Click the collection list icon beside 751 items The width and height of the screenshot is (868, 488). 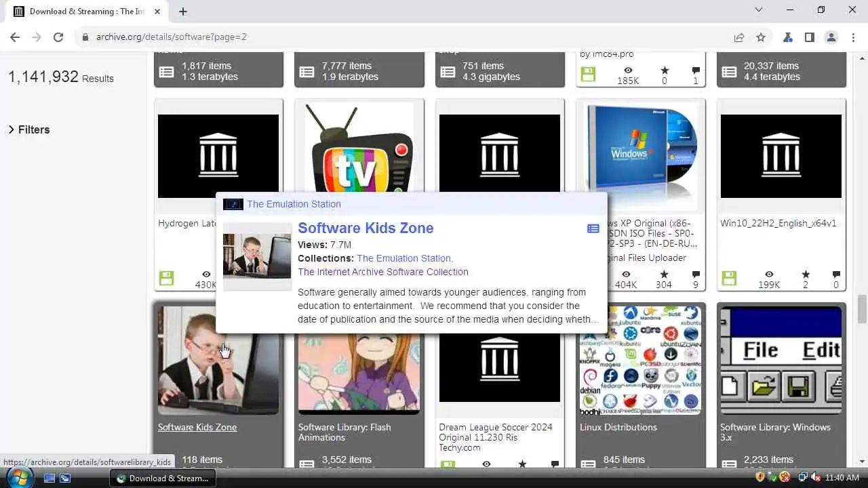(448, 71)
